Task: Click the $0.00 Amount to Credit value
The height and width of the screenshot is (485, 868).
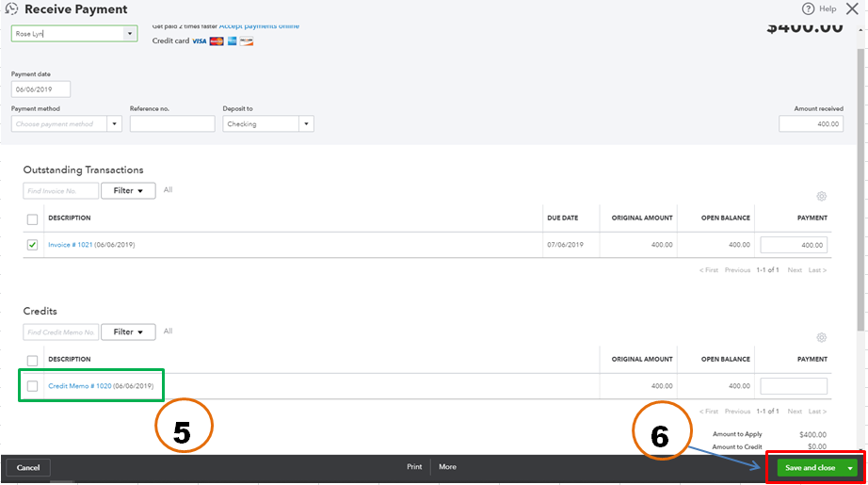Action: (x=817, y=446)
